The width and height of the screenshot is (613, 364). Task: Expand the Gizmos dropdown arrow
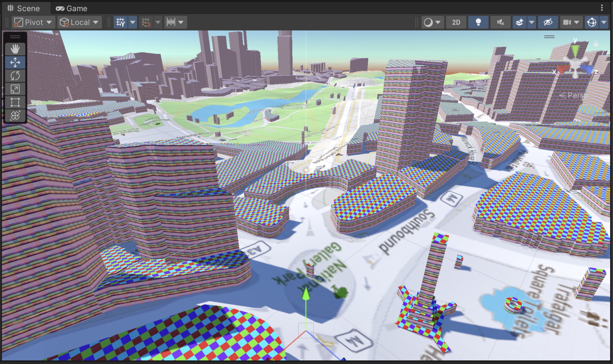click(x=604, y=22)
